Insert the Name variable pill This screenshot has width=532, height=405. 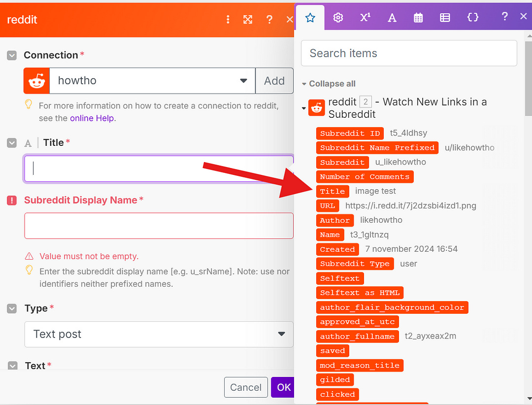click(x=330, y=235)
